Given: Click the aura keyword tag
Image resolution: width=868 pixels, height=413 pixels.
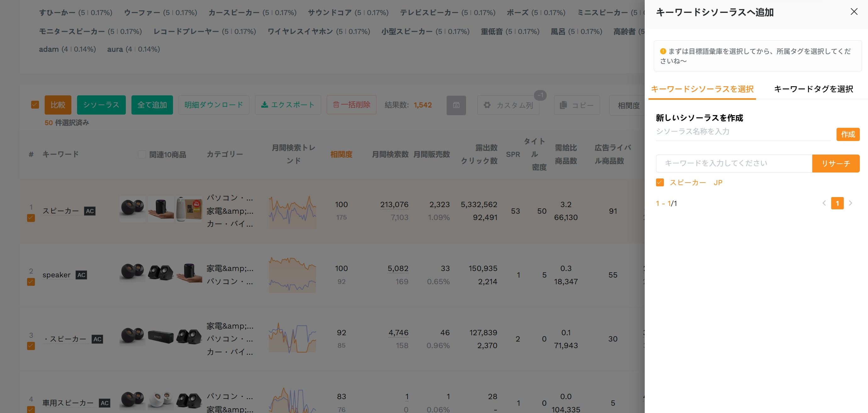Looking at the screenshot, I should tap(115, 49).
